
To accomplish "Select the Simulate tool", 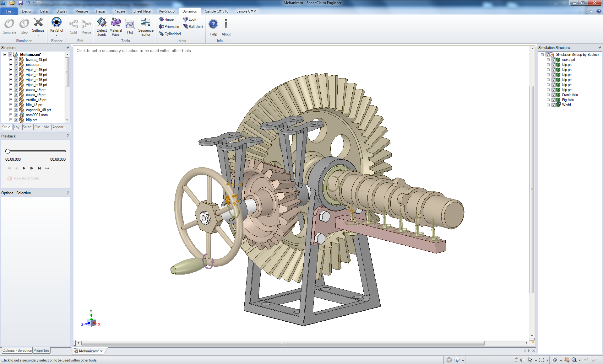I will (x=9, y=27).
